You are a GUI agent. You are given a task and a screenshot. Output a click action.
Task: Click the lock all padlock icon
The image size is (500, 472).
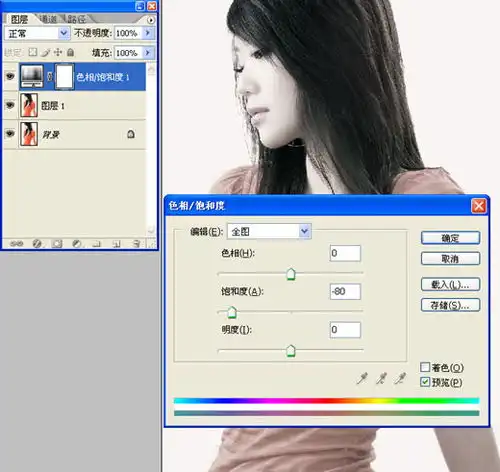70,52
